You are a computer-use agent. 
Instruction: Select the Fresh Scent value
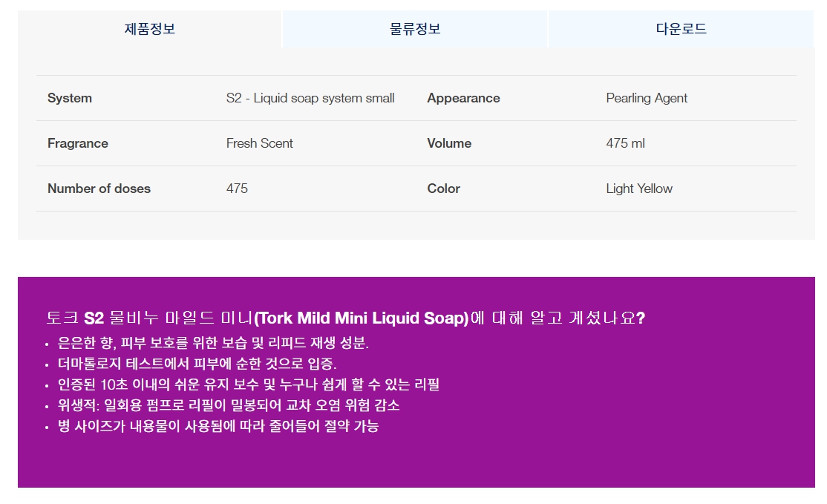[260, 143]
